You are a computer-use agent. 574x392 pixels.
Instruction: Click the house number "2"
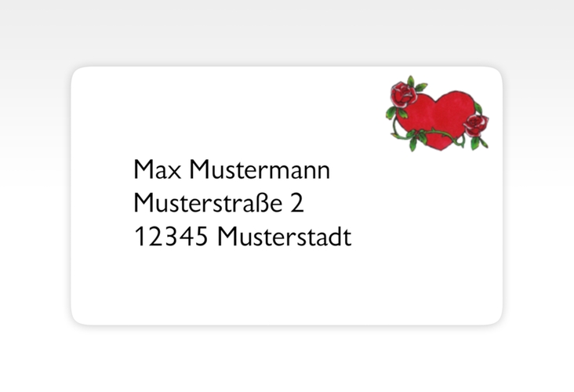point(297,203)
